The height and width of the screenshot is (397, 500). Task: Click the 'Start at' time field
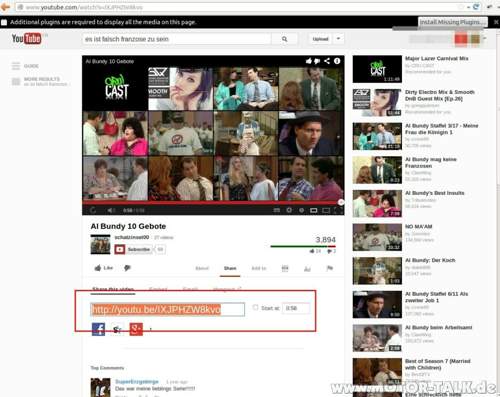[296, 308]
